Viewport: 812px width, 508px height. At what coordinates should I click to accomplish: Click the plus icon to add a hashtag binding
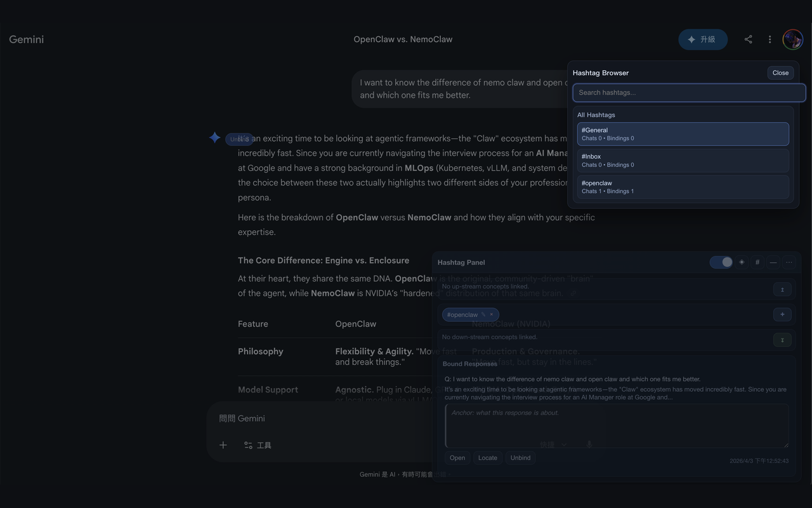click(x=782, y=314)
